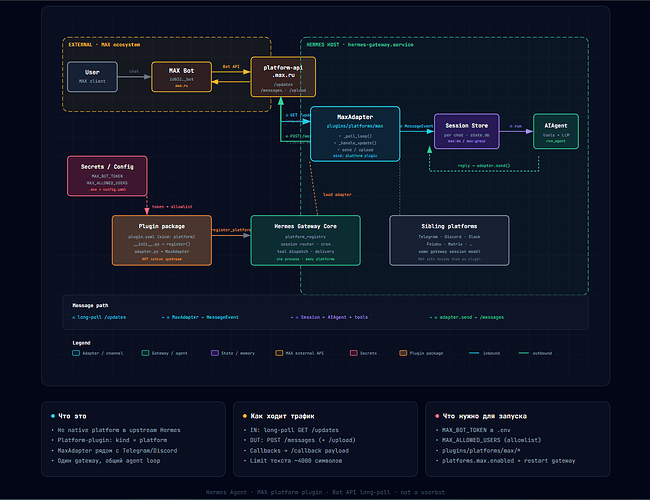650x500 pixels.
Task: Click 'plugins/platforms/max/*' bullet
Action: (481, 450)
